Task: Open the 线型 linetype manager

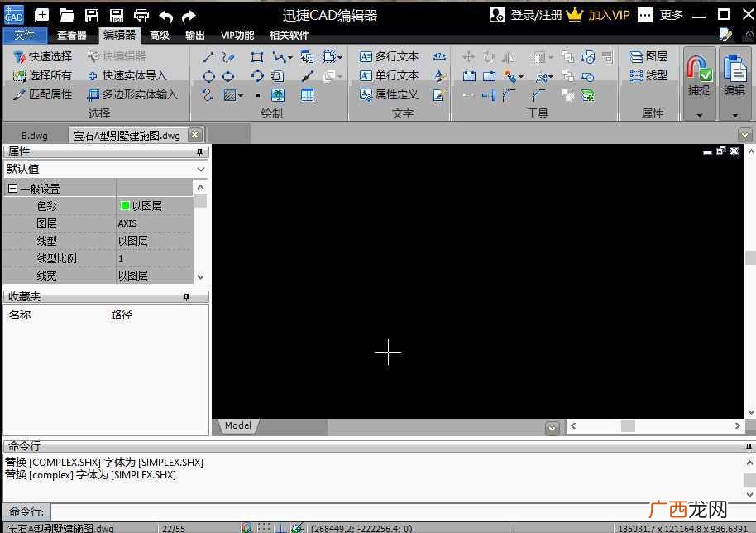Action: coord(649,76)
